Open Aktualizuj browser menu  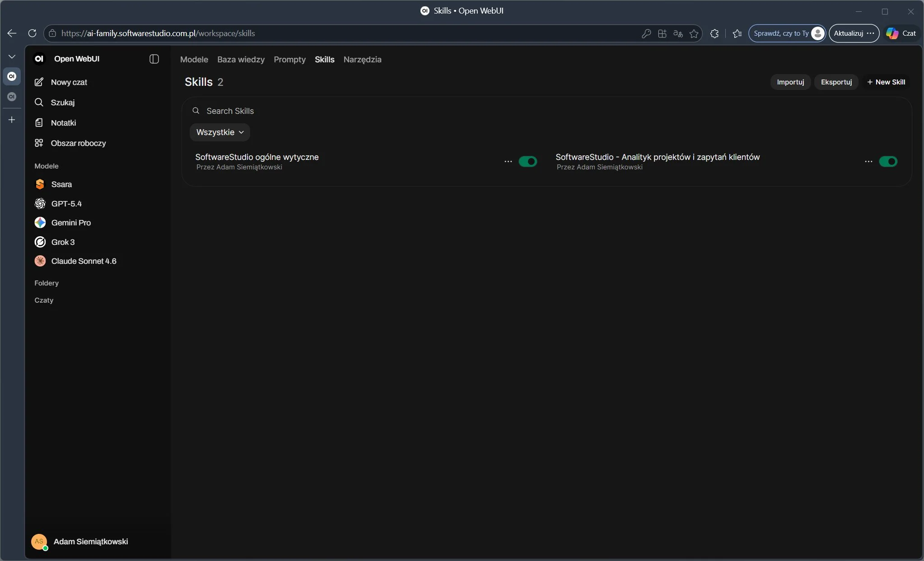click(x=854, y=33)
